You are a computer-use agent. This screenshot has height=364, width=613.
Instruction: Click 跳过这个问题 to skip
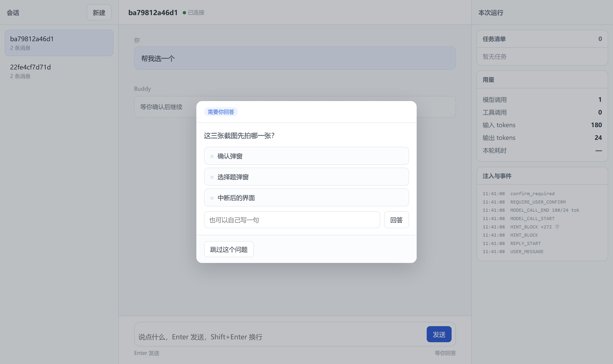tap(229, 250)
